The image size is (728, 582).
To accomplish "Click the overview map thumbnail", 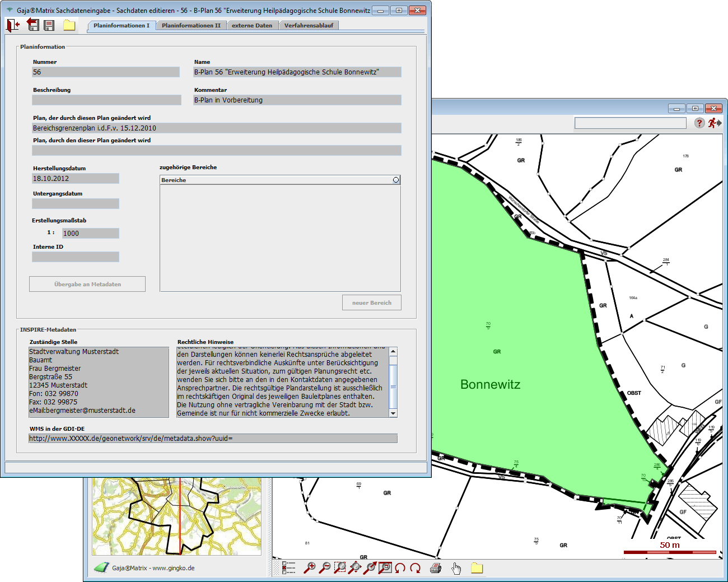I will 177,516.
